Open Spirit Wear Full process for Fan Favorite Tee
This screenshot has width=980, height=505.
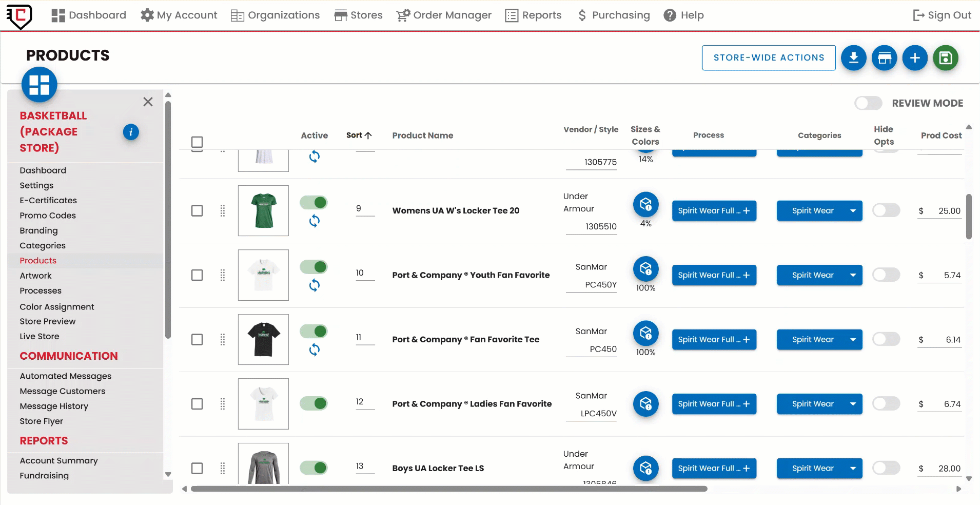[x=714, y=340]
